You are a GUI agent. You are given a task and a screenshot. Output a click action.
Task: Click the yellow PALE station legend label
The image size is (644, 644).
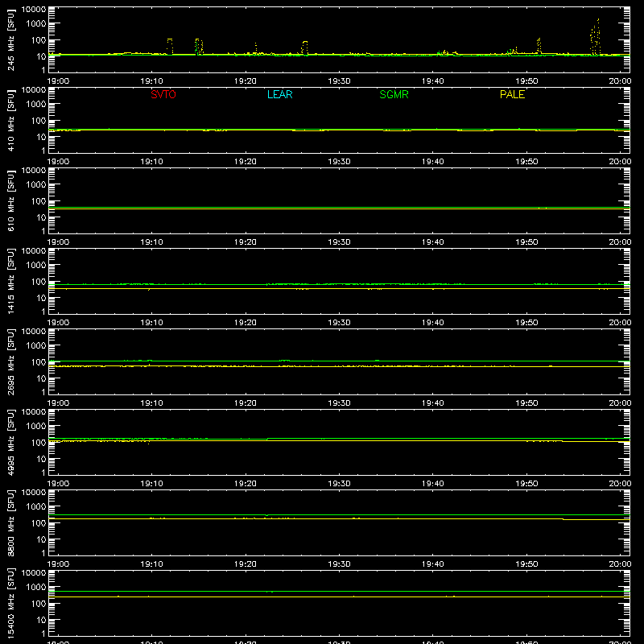pyautogui.click(x=512, y=94)
